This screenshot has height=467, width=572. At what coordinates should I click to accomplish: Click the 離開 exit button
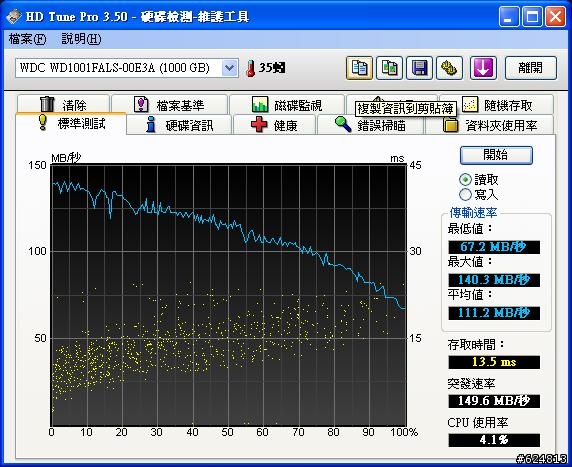531,68
